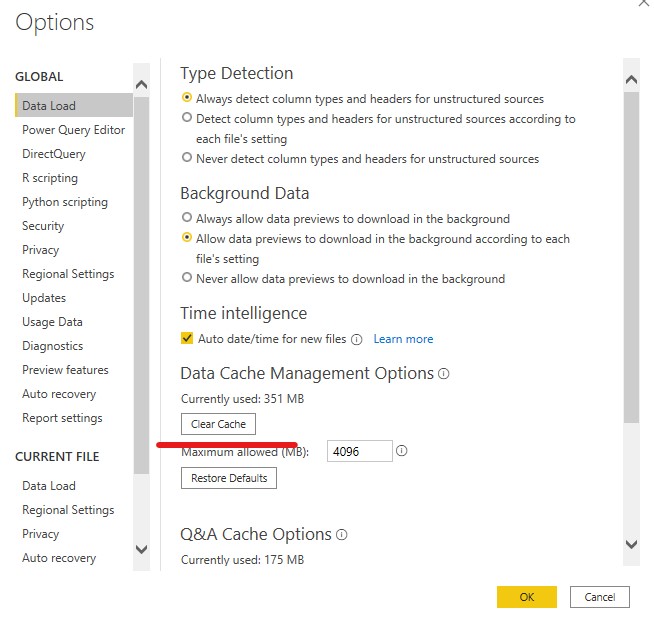Open DirectQuery settings
This screenshot has height=631, width=654.
(x=54, y=154)
